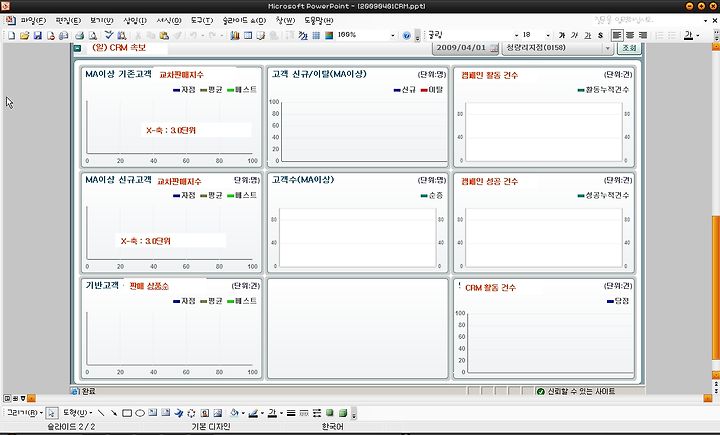Open the 삽입(I) menu
The image size is (720, 435).
[135, 21]
